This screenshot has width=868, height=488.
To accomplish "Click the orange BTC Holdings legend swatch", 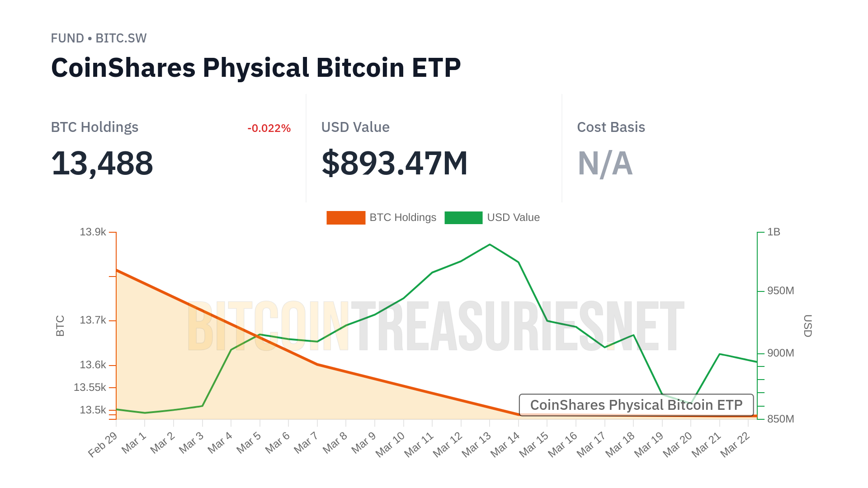I will point(345,218).
